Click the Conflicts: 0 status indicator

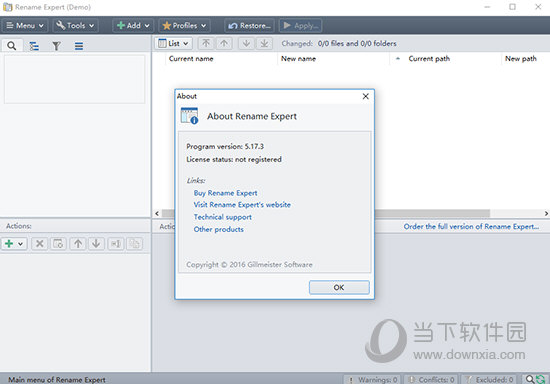(432, 379)
